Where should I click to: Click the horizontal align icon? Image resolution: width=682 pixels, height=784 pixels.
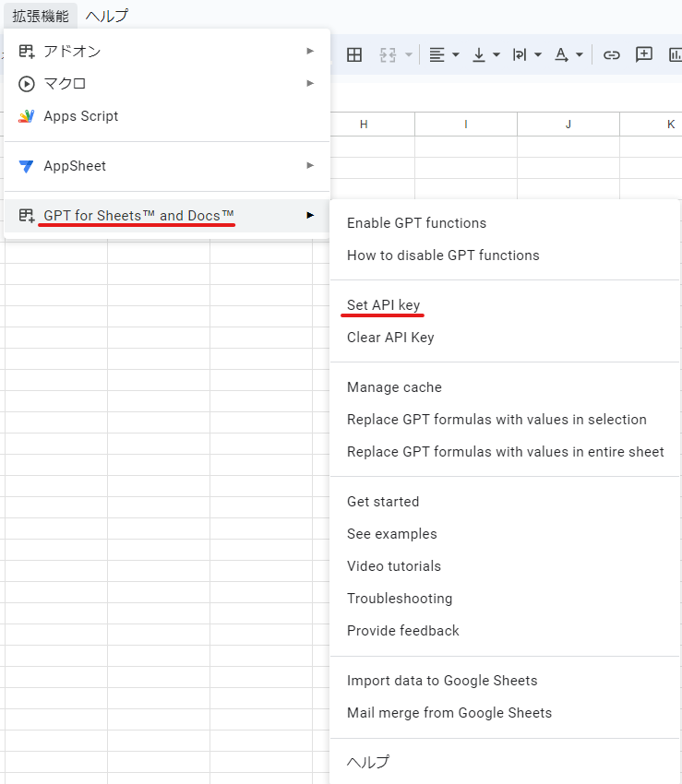pos(437,54)
